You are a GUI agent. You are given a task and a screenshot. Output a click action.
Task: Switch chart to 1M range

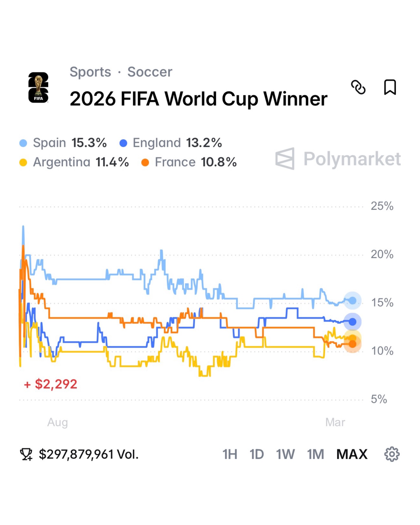pyautogui.click(x=315, y=454)
